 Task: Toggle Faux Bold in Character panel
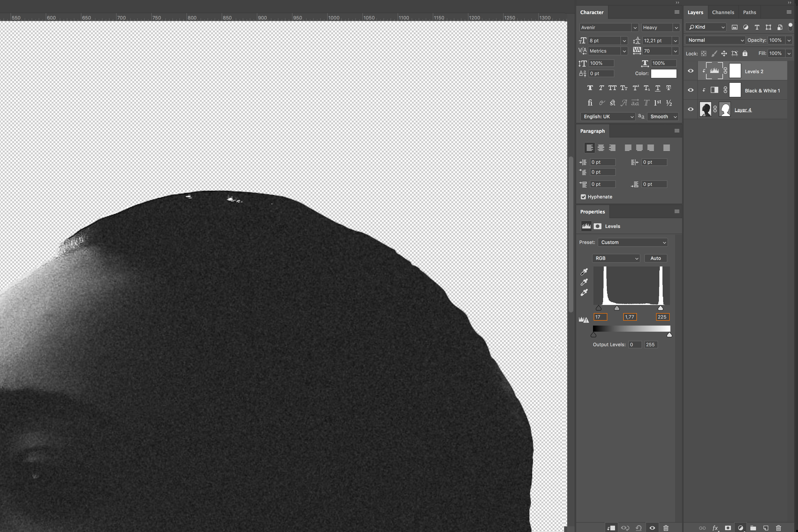pos(590,88)
